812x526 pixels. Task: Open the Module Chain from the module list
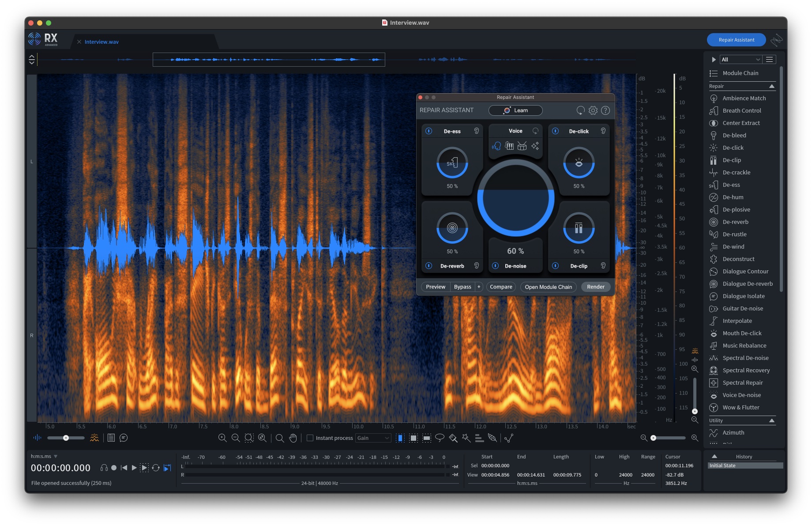click(x=741, y=73)
